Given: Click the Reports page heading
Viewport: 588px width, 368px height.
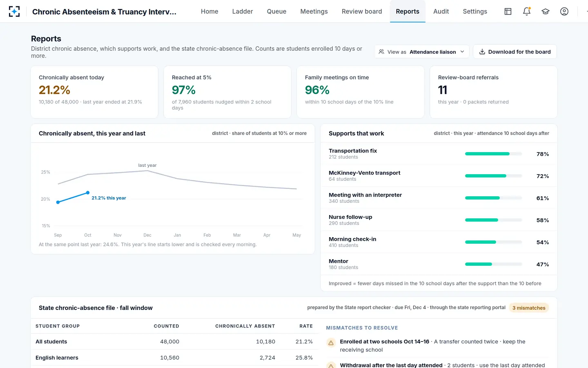Looking at the screenshot, I should coord(46,38).
